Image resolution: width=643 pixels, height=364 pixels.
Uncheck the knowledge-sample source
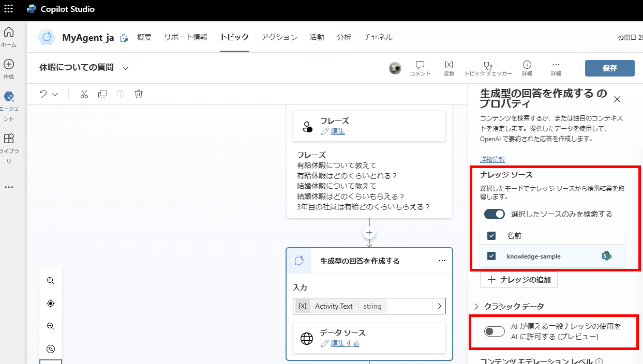[x=491, y=256]
